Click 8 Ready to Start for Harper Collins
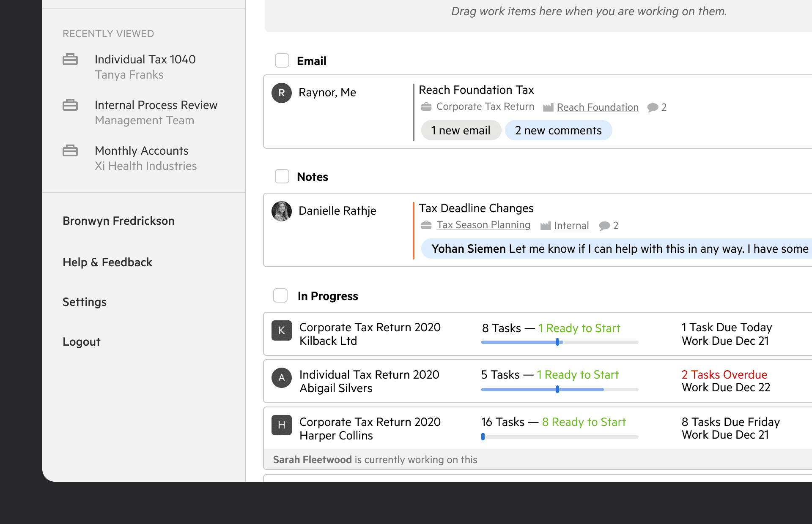 [x=584, y=422]
